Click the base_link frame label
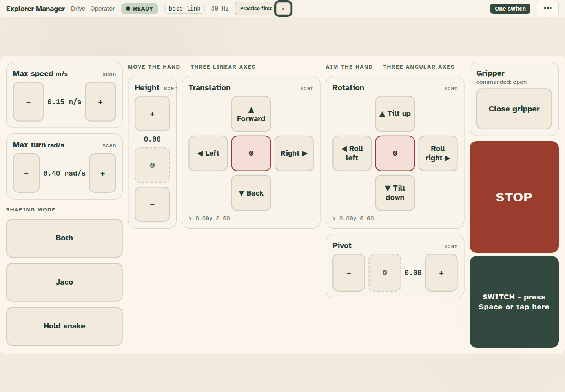Image resolution: width=565 pixels, height=392 pixels. pos(184,9)
